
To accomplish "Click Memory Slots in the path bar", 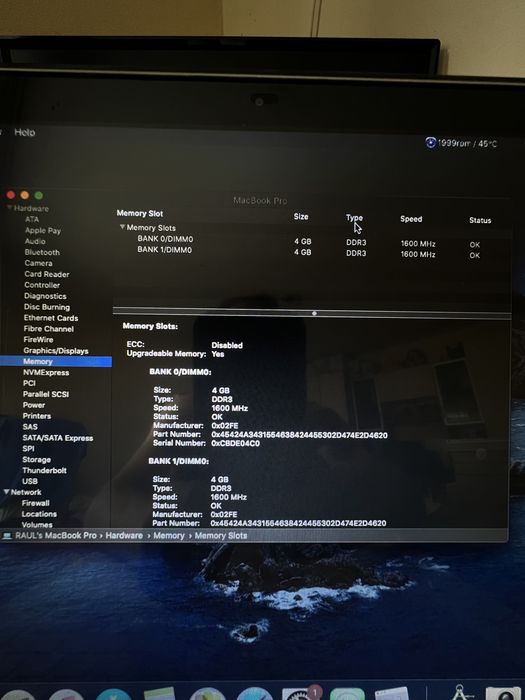I will click(221, 535).
